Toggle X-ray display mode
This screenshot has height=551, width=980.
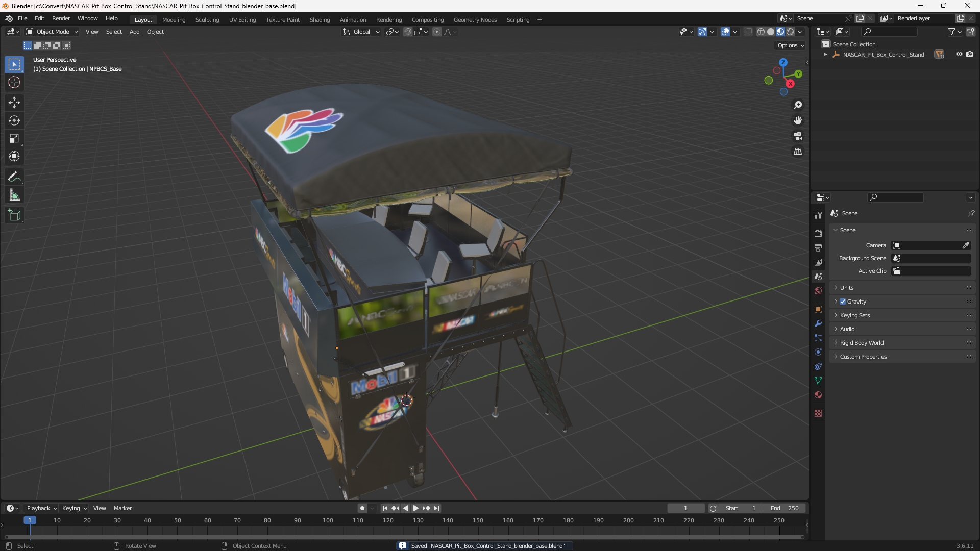(x=748, y=32)
